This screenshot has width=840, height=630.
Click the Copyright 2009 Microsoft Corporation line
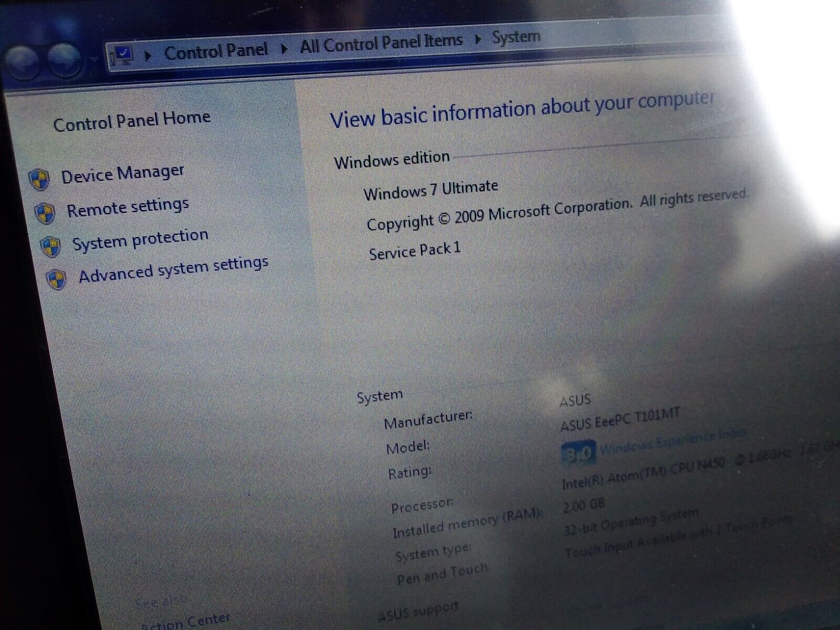pos(557,209)
